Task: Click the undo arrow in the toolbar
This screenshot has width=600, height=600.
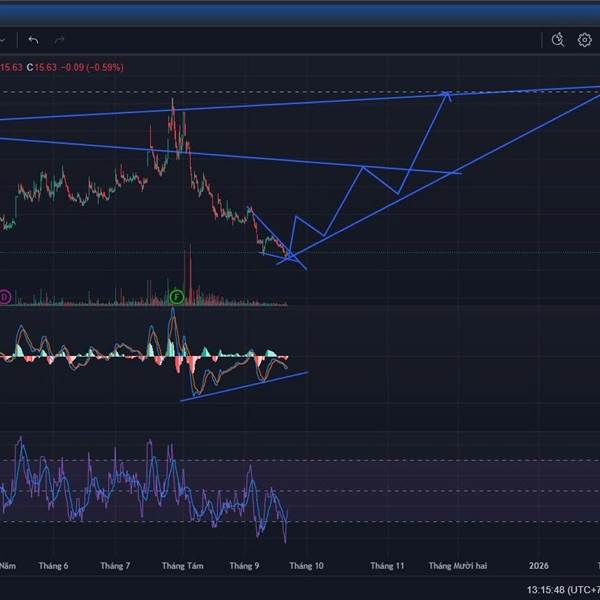Action: pyautogui.click(x=33, y=40)
